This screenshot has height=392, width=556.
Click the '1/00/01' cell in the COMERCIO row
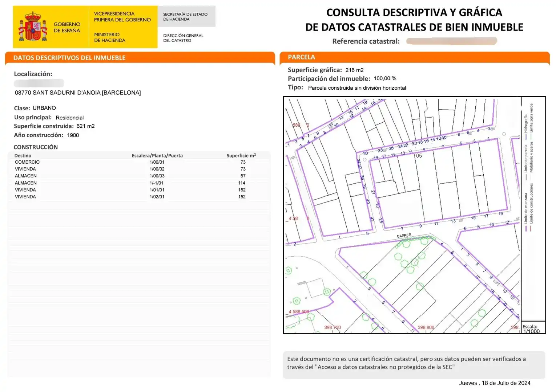tap(157, 162)
